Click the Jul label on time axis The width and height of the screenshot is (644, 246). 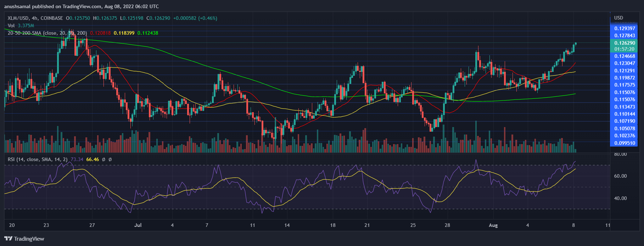(138, 225)
